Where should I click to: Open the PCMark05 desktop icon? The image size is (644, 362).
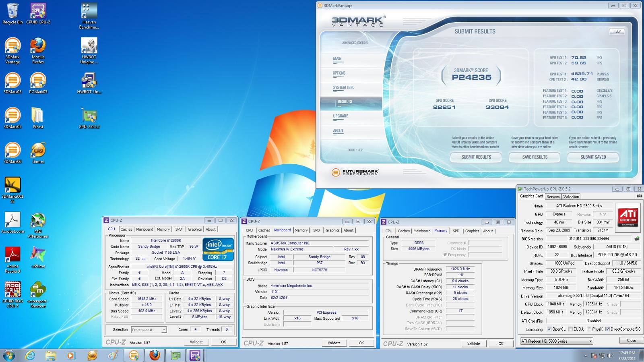pyautogui.click(x=38, y=83)
